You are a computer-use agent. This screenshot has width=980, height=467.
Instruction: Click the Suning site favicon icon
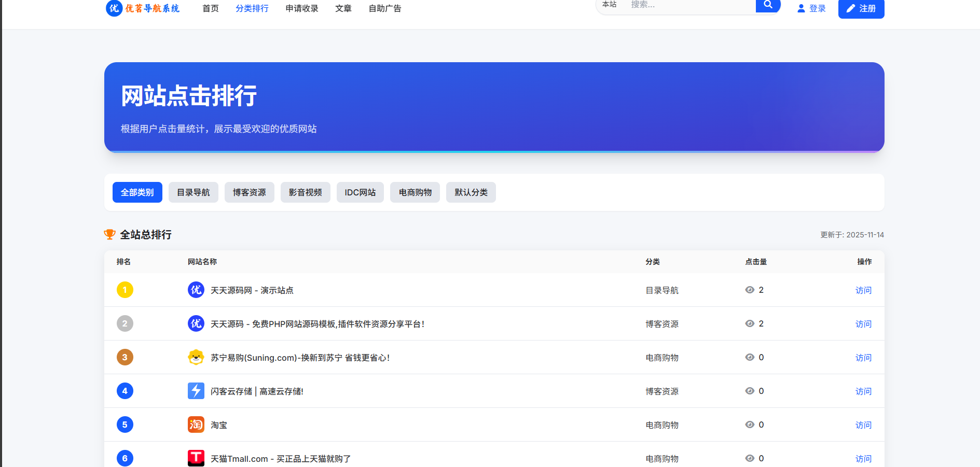coord(196,357)
